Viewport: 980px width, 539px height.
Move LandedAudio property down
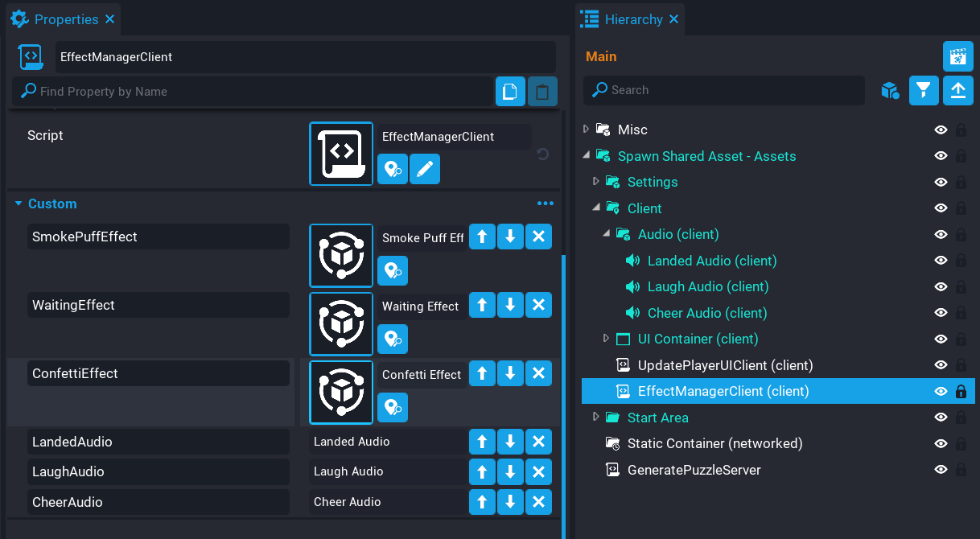pyautogui.click(x=510, y=442)
